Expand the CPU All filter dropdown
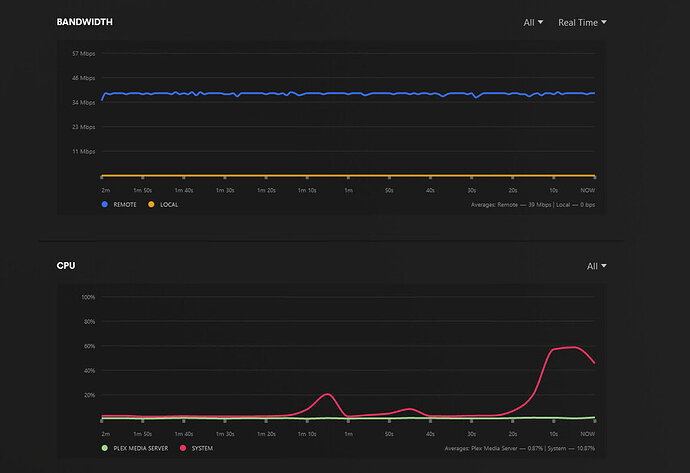 pyautogui.click(x=596, y=266)
